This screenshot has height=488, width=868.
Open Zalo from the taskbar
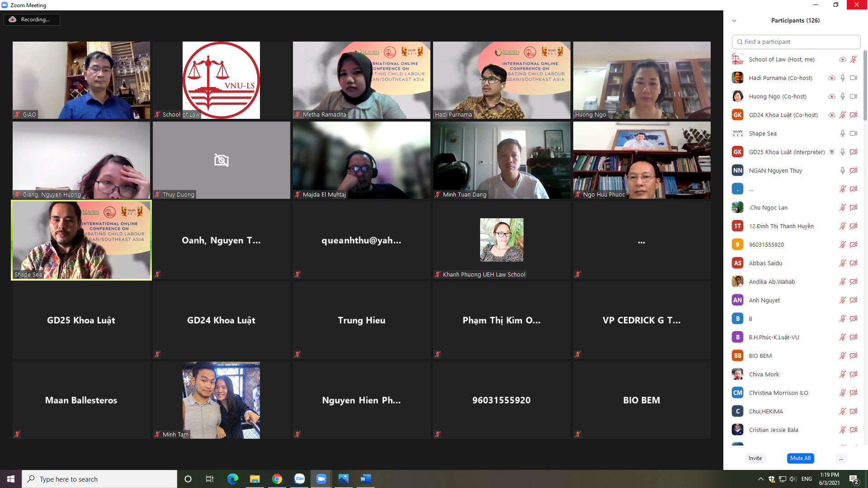[299, 479]
